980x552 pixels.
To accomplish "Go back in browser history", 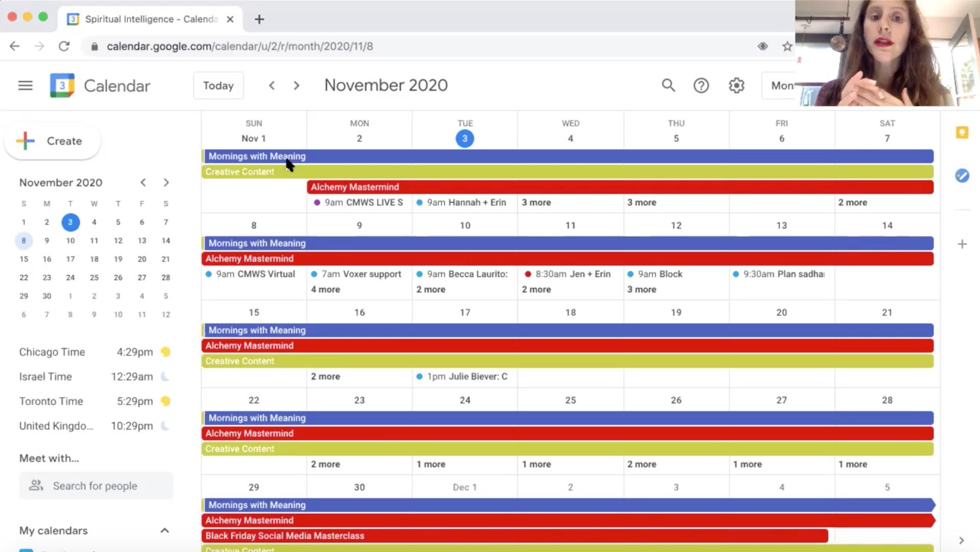I will pos(14,47).
